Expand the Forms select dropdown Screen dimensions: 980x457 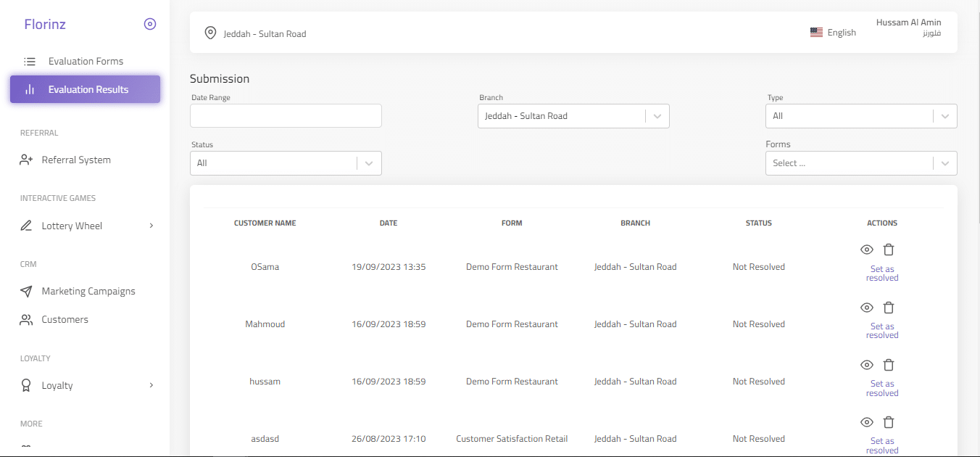(x=860, y=163)
